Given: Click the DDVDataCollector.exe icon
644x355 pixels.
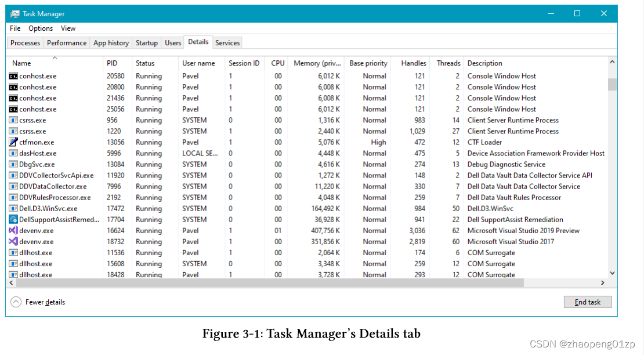Looking at the screenshot, I should click(x=13, y=187).
